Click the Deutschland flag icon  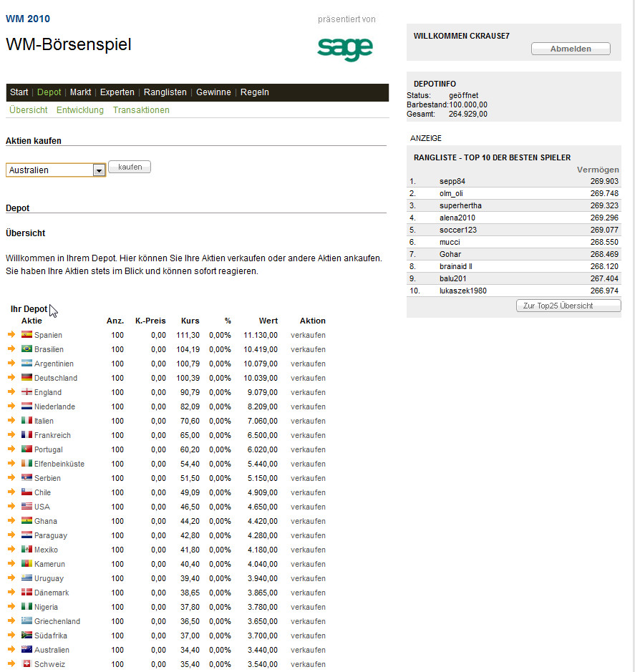[x=26, y=378]
